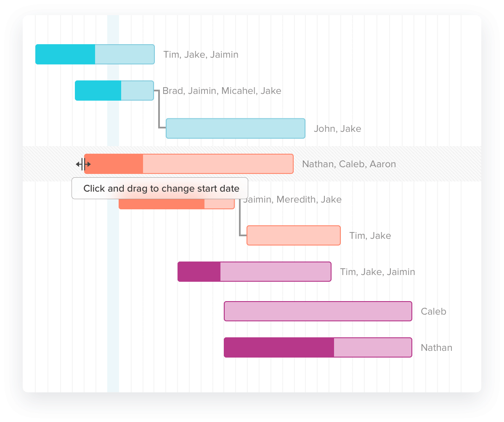Click the light orange remainder of Nathan, Caleb, Aaron bar
This screenshot has height=422, width=504.
coord(218,164)
